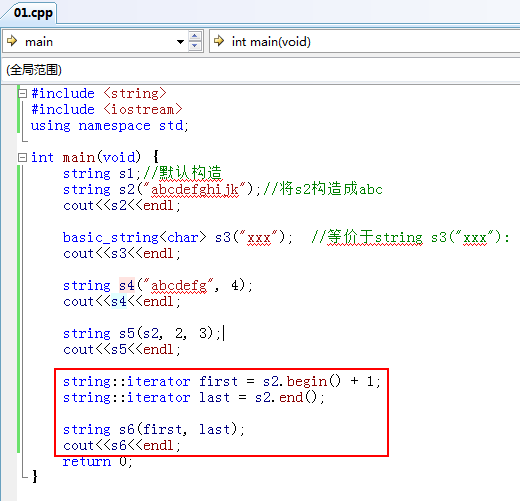Collapse the #include block fold marker
Viewport: 520px width, 501px height.
coord(22,93)
